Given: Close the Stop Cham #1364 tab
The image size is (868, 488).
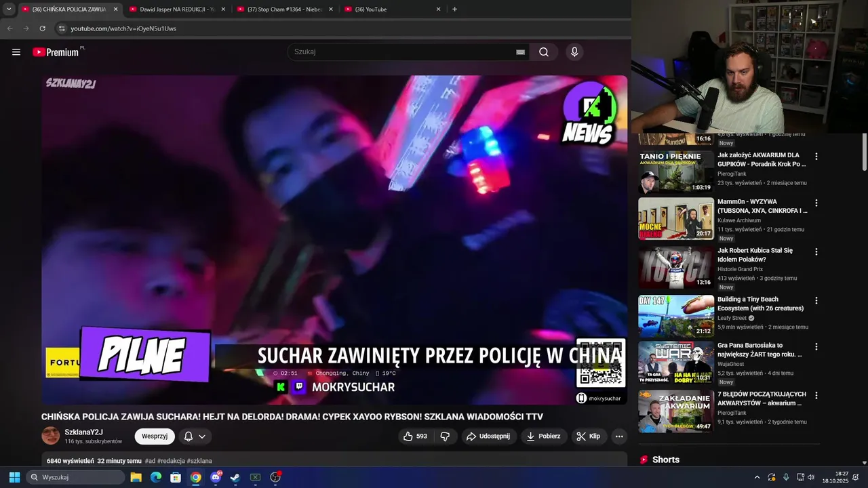Looking at the screenshot, I should coord(331,9).
